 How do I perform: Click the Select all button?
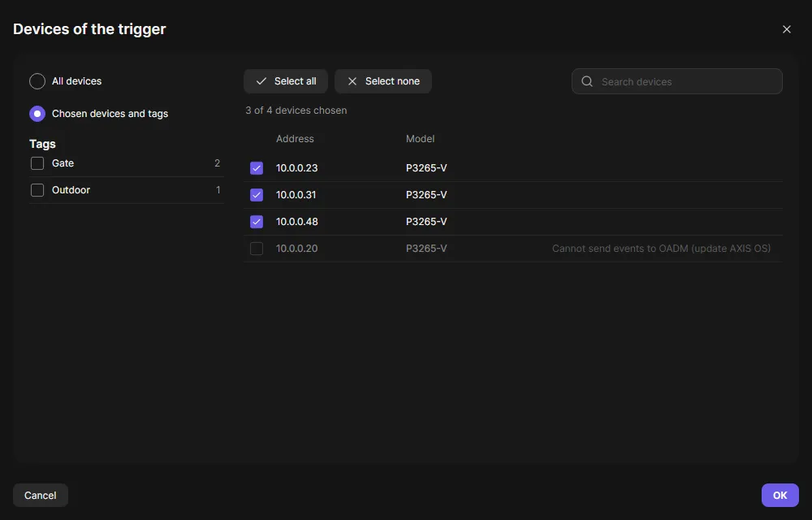[286, 81]
